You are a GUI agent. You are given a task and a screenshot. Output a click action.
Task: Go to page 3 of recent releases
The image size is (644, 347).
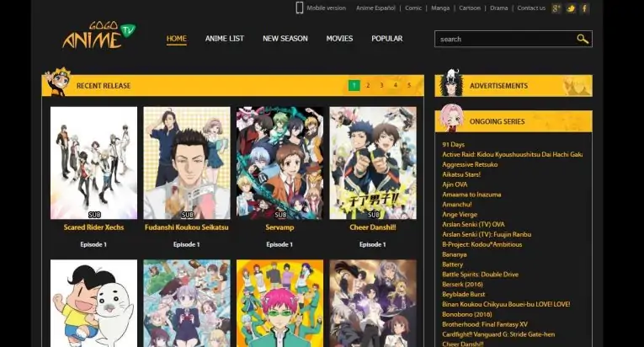[381, 85]
